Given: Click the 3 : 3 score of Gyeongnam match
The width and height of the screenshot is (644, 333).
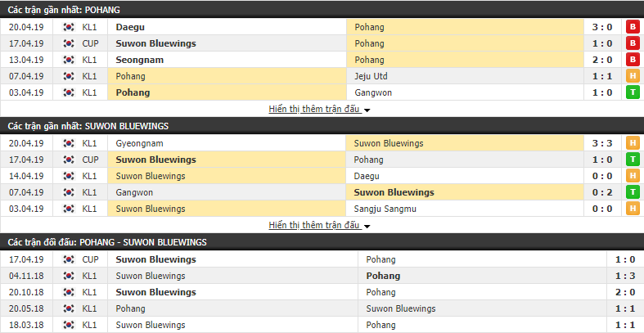Looking at the screenshot, I should point(602,143).
